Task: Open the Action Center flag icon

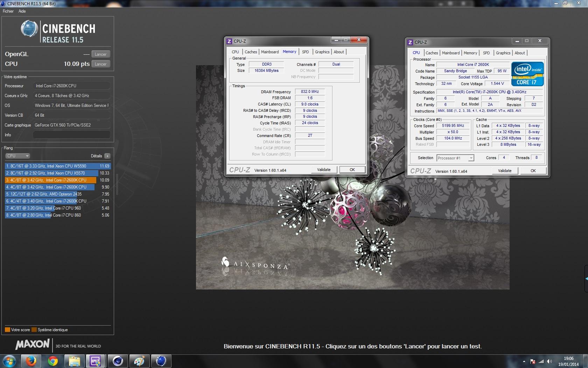Action: pyautogui.click(x=533, y=361)
